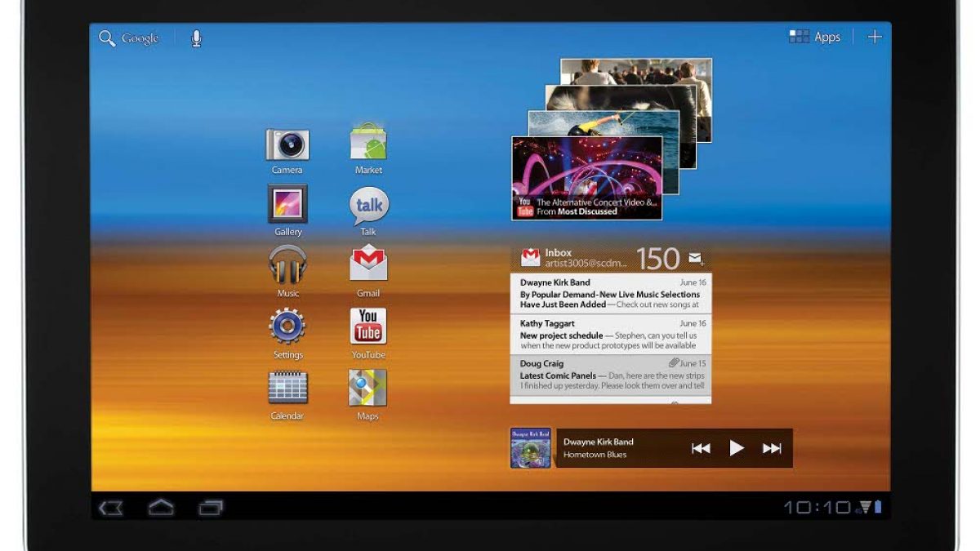Open the Gmail app icon
Image resolution: width=980 pixels, height=551 pixels.
click(x=368, y=264)
